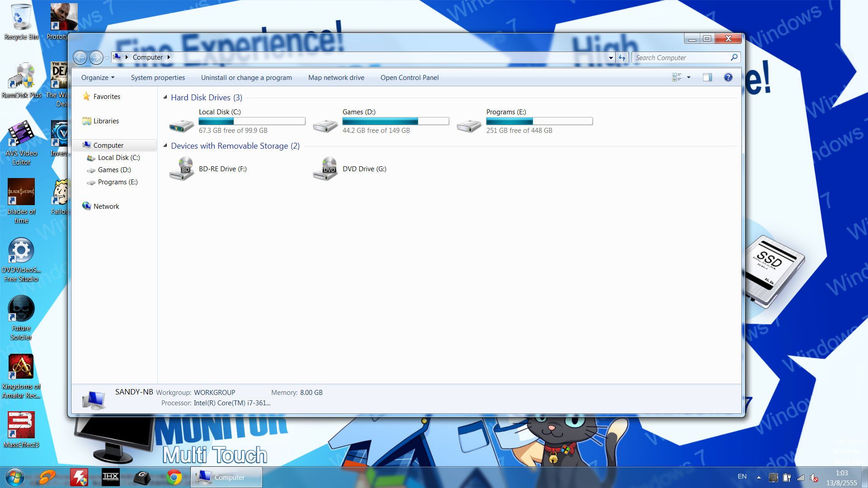The width and height of the screenshot is (868, 488).
Task: Click System properties in the toolbar
Action: pos(158,78)
